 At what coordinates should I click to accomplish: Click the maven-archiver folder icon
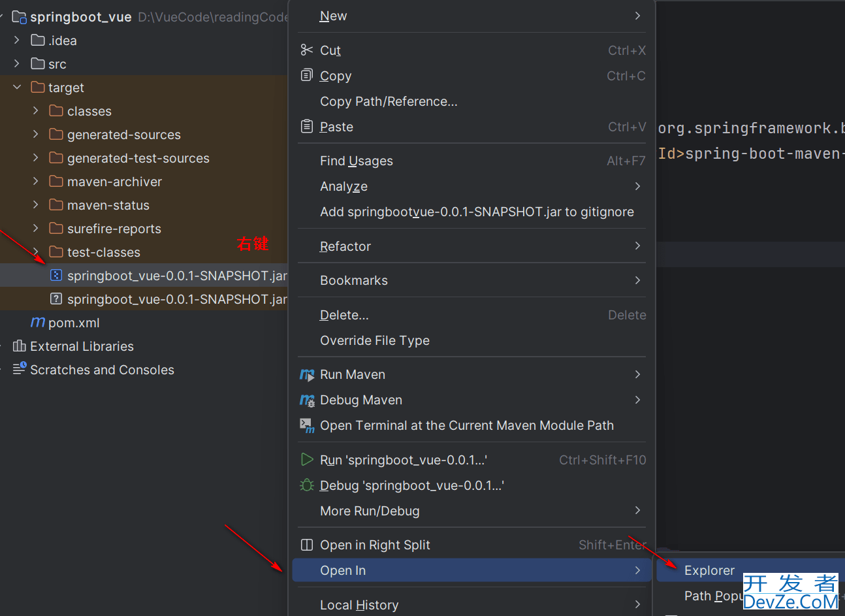pyautogui.click(x=56, y=181)
